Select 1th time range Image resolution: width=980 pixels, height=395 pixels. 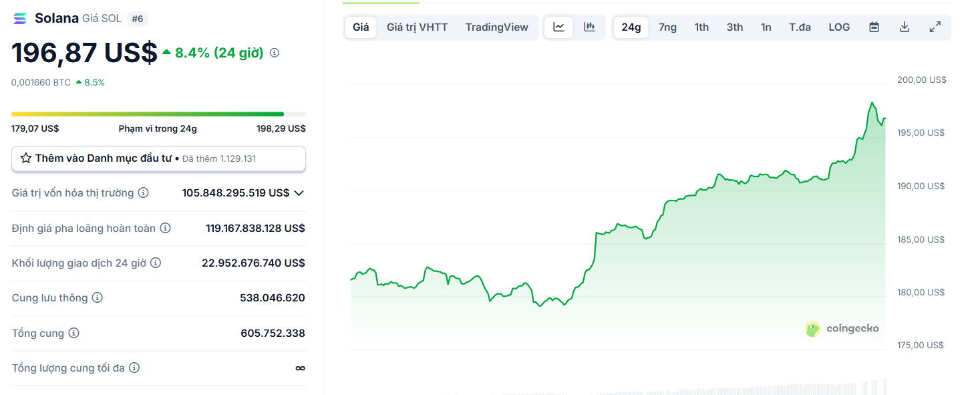[701, 27]
